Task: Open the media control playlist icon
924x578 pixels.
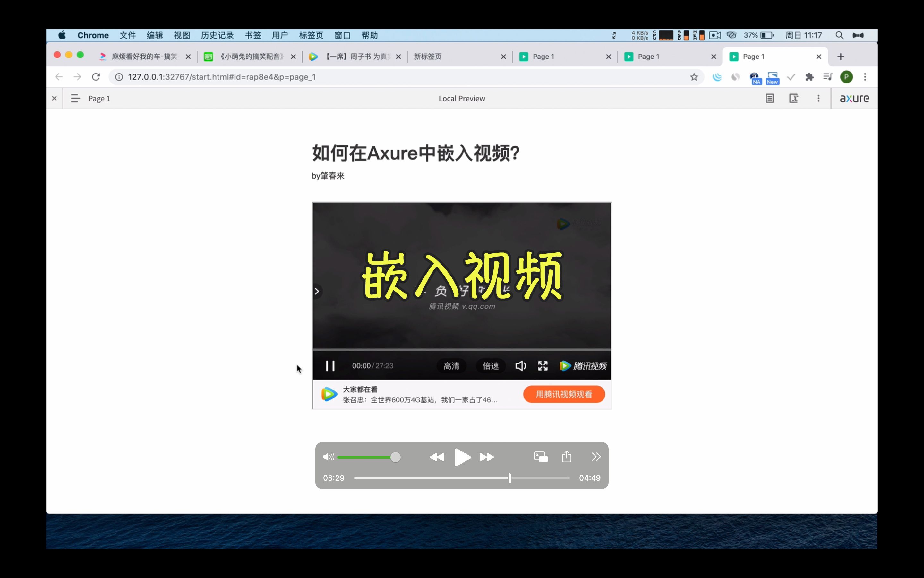Action: pos(828,77)
